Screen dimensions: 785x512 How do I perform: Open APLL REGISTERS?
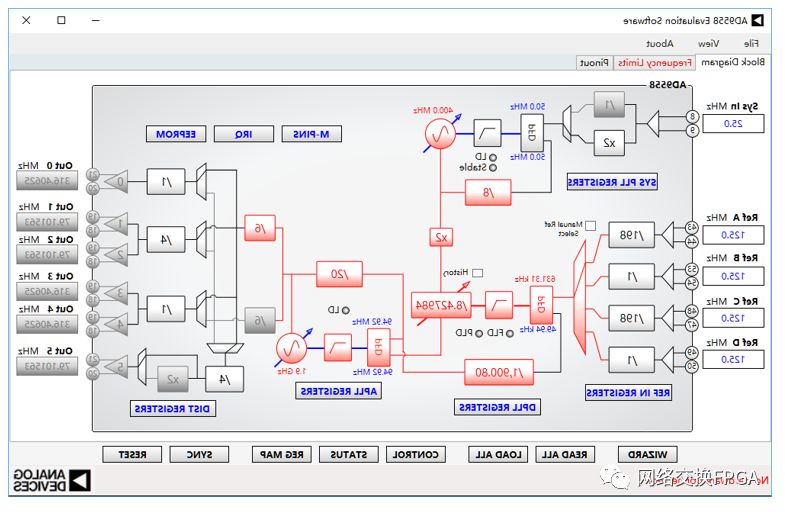(x=338, y=391)
